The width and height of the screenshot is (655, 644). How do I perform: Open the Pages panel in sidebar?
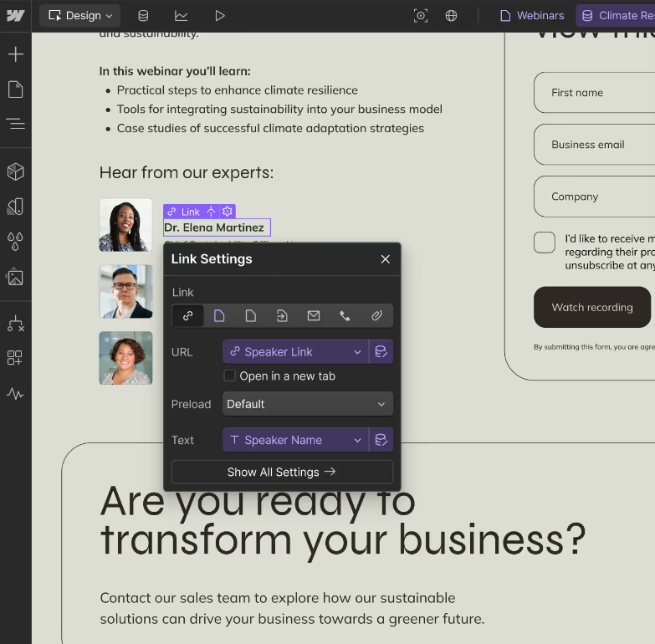point(15,89)
